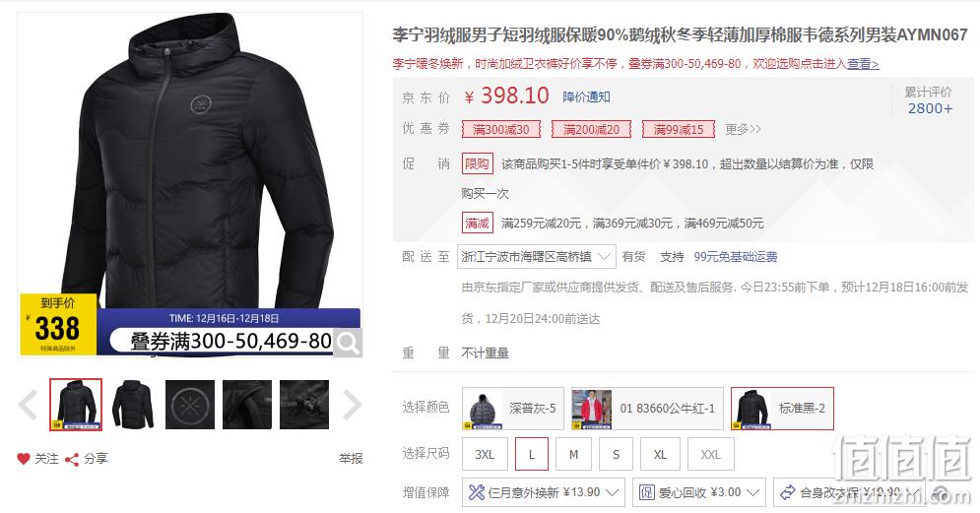The height and width of the screenshot is (513, 980).
Task: Show next thumbnails with right arrow
Action: pos(353,405)
